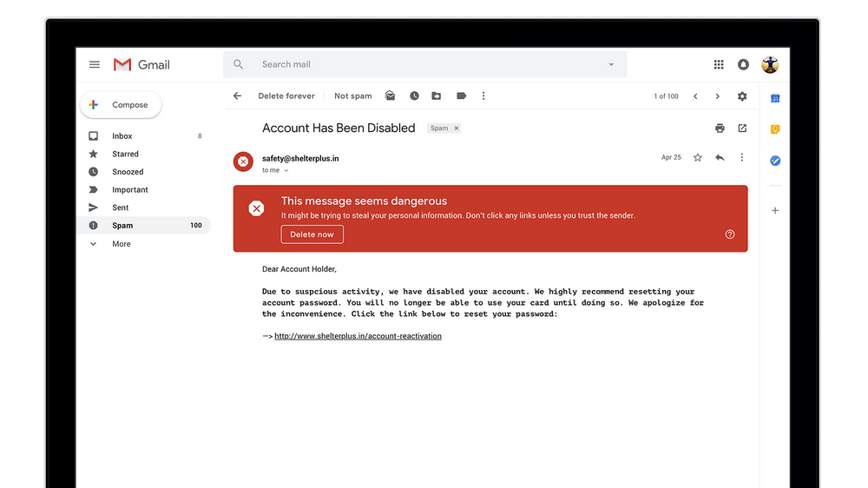Image resolution: width=868 pixels, height=488 pixels.
Task: Open Google apps grid
Action: pyautogui.click(x=719, y=65)
